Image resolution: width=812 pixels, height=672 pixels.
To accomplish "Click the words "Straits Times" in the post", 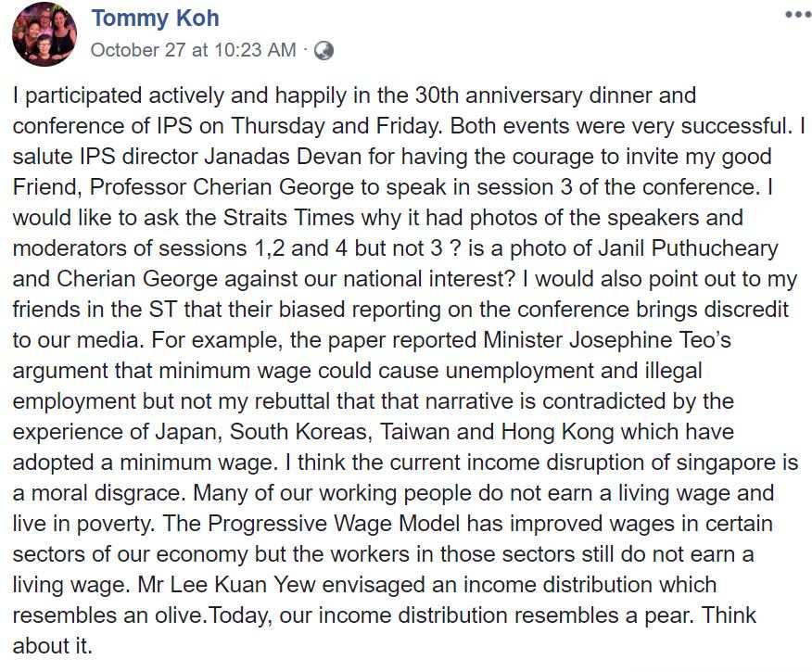I will pyautogui.click(x=295, y=218).
